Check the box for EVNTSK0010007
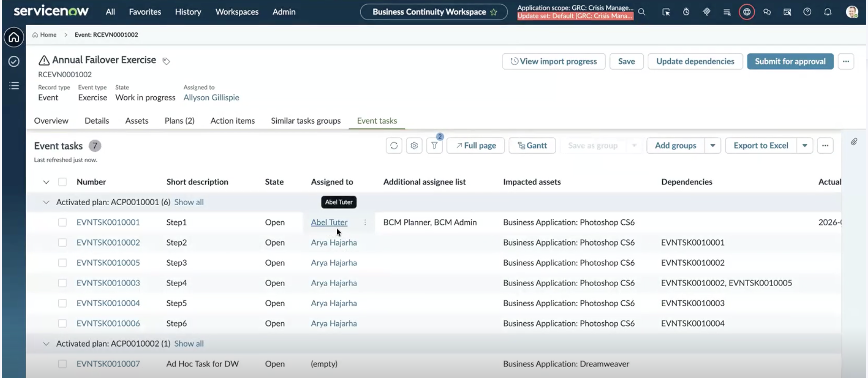 (62, 364)
